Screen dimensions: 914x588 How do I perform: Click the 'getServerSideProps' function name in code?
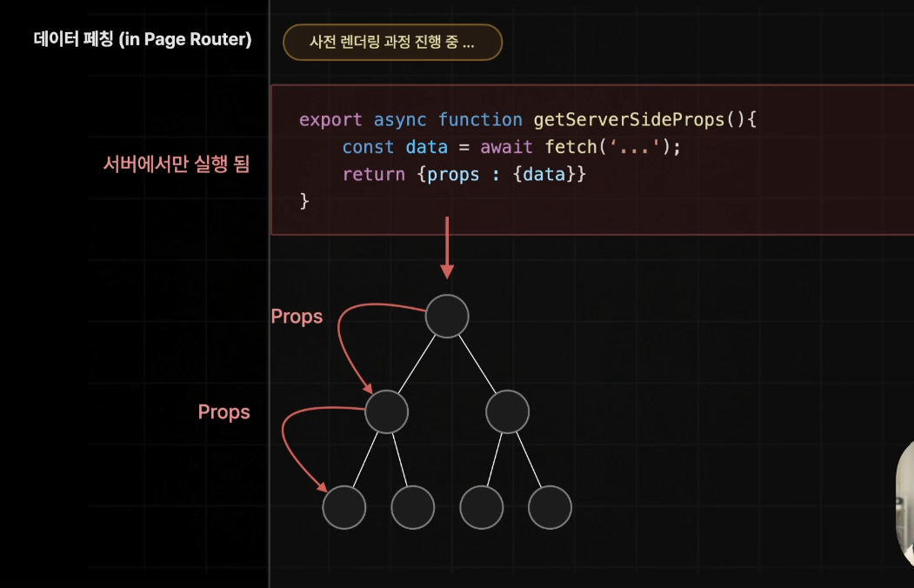click(629, 119)
